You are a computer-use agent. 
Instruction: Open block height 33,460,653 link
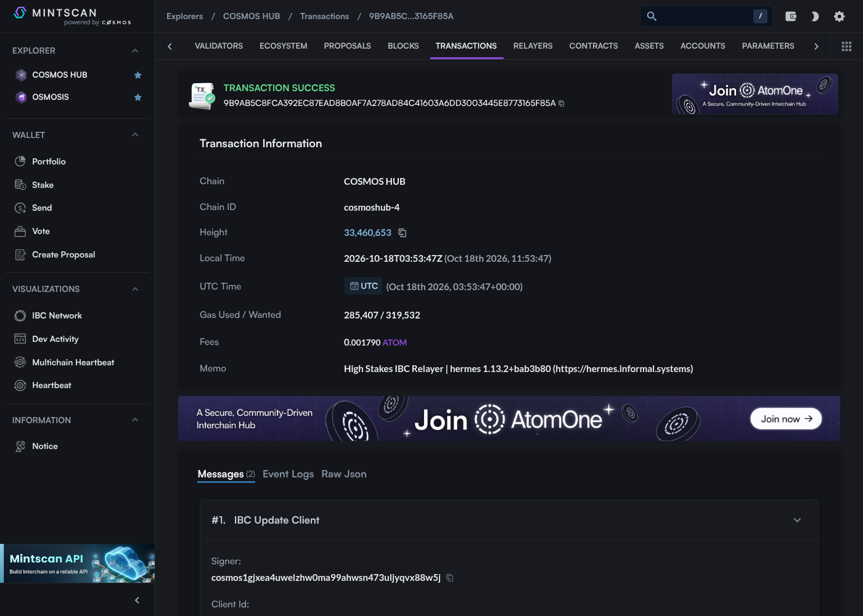(x=367, y=233)
